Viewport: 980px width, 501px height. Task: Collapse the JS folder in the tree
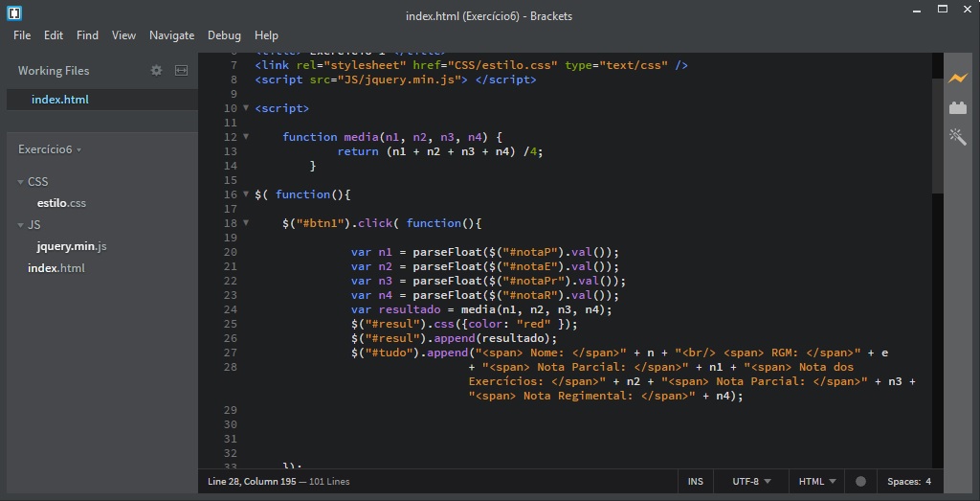click(21, 225)
